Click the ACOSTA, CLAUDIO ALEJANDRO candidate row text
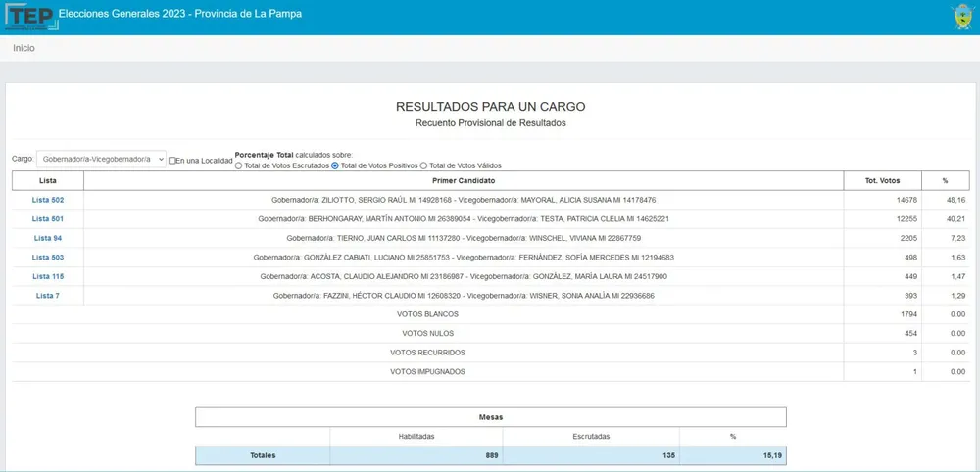This screenshot has width=980, height=472. pyautogui.click(x=464, y=276)
